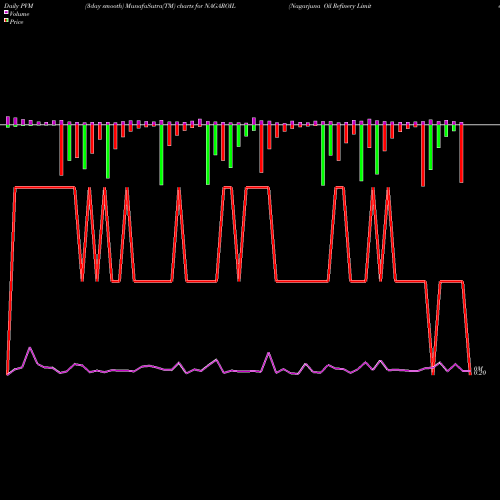Click the "Nagarjuna Oil Refinery" company name text
The width and height of the screenshot is (500, 500).
[x=322, y=6]
